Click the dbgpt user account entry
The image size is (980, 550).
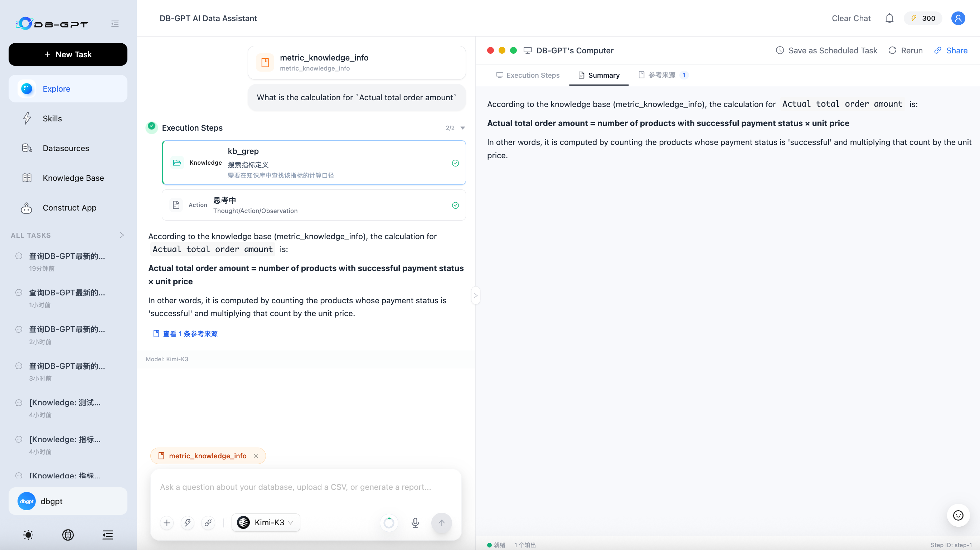pyautogui.click(x=68, y=501)
